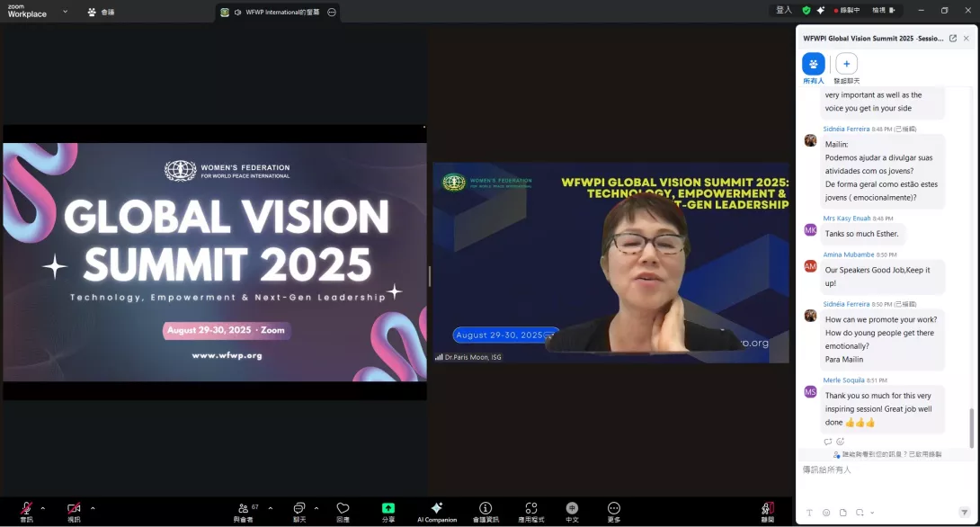Image resolution: width=980 pixels, height=527 pixels.
Task: Click the recording status indicator
Action: pyautogui.click(x=847, y=10)
